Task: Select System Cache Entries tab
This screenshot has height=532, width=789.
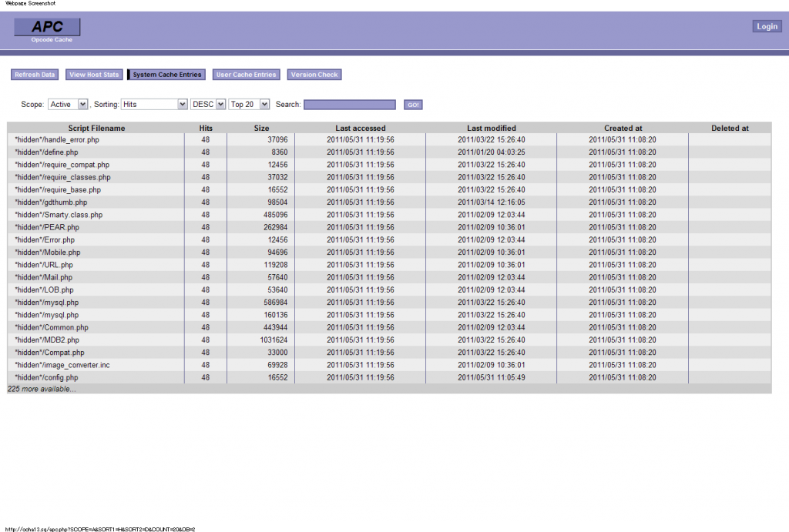Action: (166, 75)
